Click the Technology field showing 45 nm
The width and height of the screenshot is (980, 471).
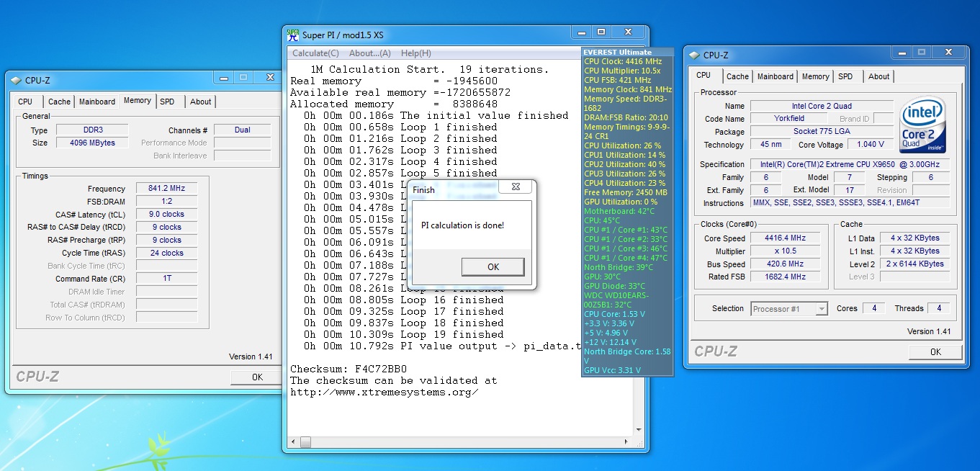tap(770, 145)
